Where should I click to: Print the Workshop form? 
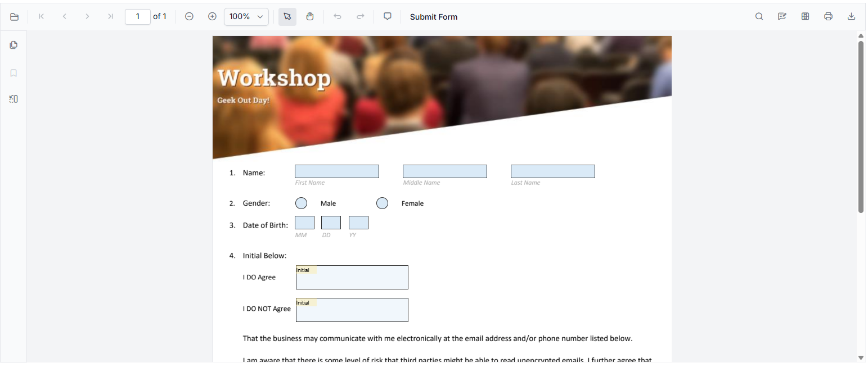pyautogui.click(x=828, y=16)
